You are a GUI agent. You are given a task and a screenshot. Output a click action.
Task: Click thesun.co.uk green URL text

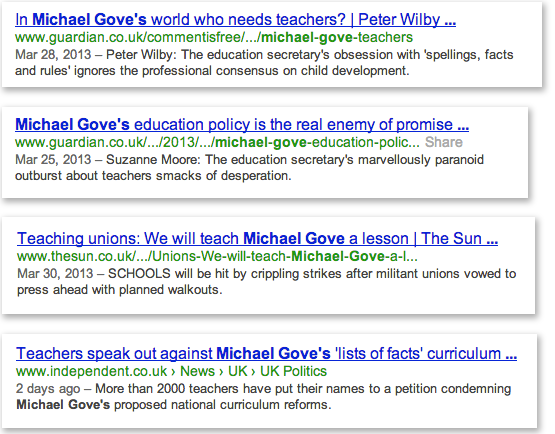pyautogui.click(x=217, y=256)
